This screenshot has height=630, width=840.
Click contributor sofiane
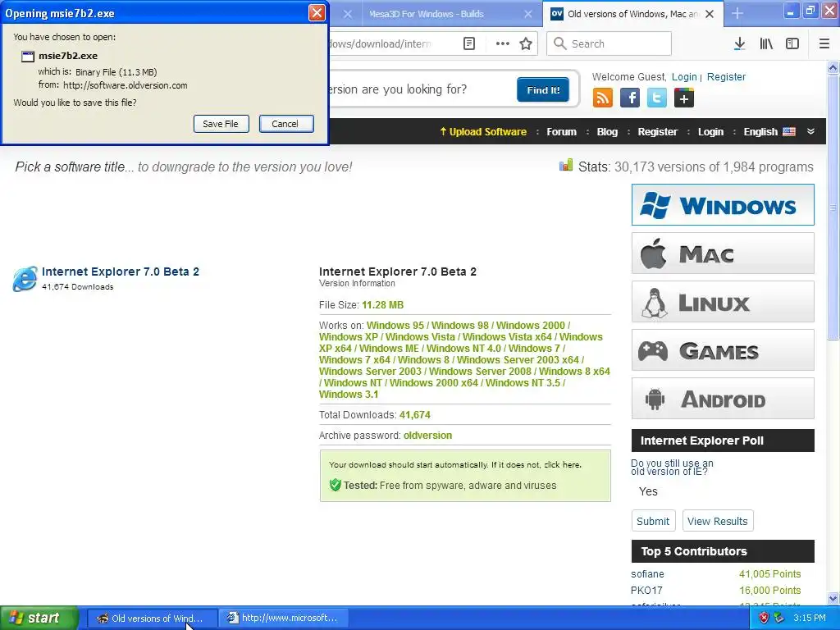tap(647, 574)
